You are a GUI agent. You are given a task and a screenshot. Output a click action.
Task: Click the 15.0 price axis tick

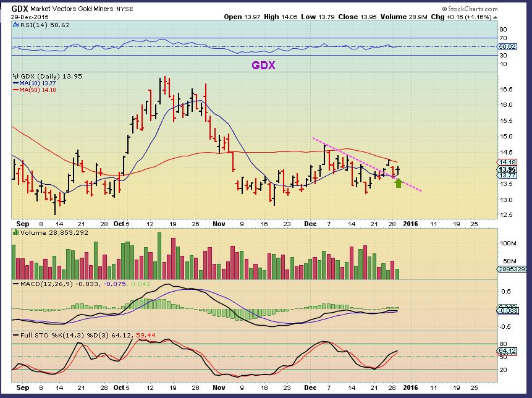(x=506, y=137)
